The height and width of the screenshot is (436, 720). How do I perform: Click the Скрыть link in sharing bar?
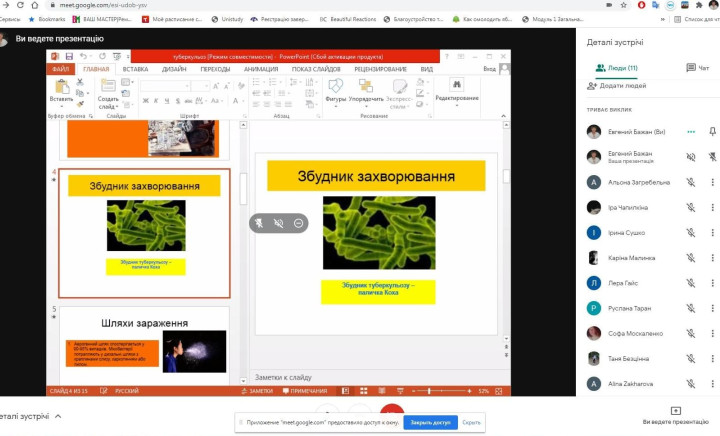[x=471, y=422]
